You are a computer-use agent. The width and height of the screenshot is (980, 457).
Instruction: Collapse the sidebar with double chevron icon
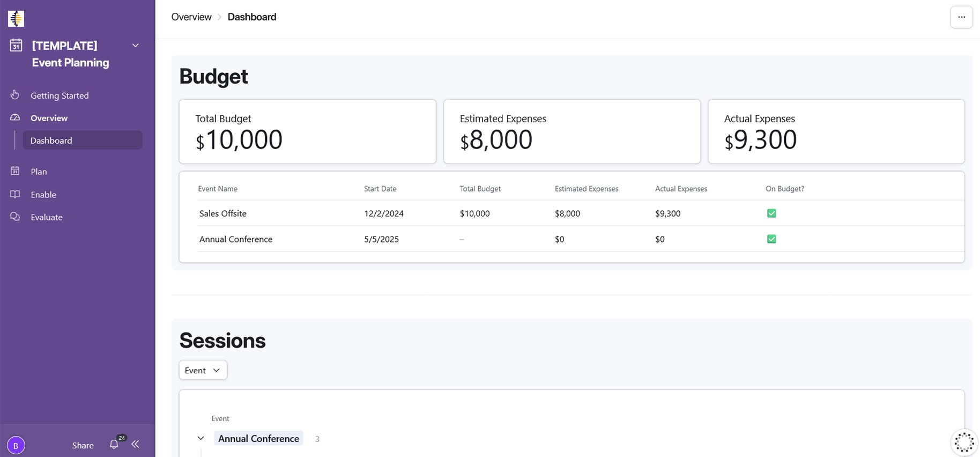point(135,444)
